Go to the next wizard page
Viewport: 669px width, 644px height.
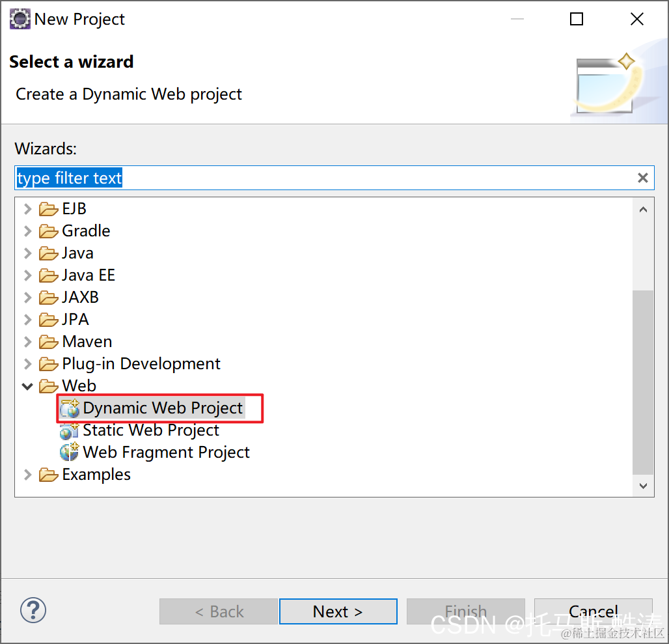(338, 611)
